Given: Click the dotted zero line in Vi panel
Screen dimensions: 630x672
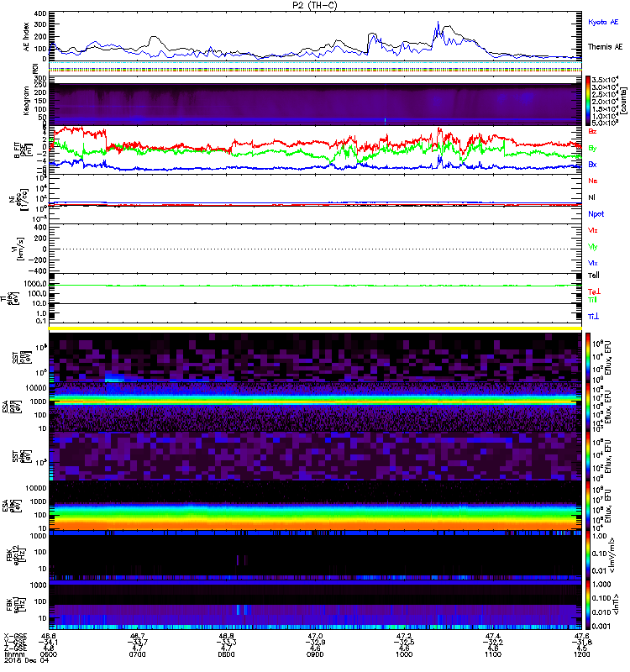Looking at the screenshot, I should (315, 249).
